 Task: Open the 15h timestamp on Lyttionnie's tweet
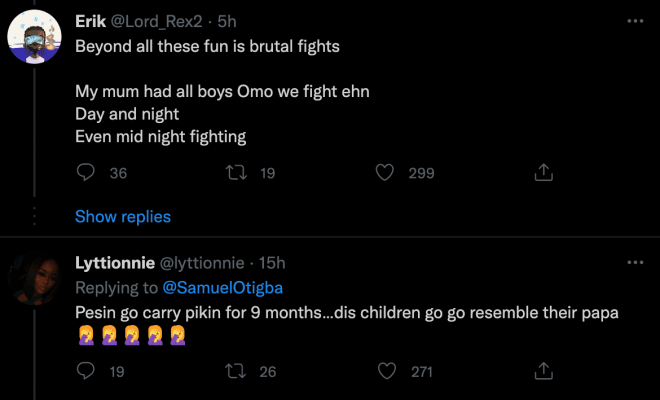click(272, 263)
